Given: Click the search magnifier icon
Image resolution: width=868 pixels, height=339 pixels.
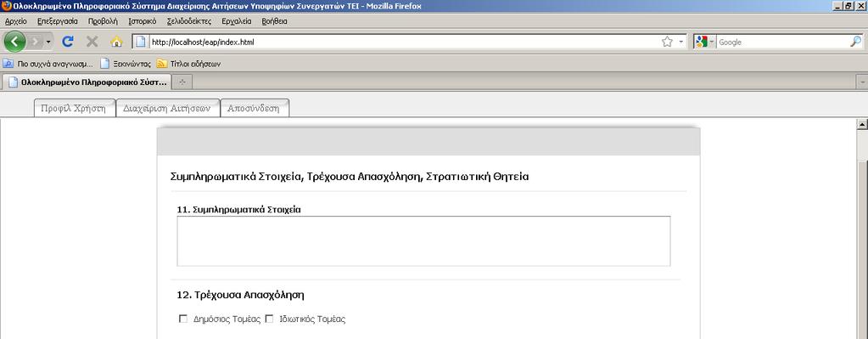Looking at the screenshot, I should coord(855,42).
